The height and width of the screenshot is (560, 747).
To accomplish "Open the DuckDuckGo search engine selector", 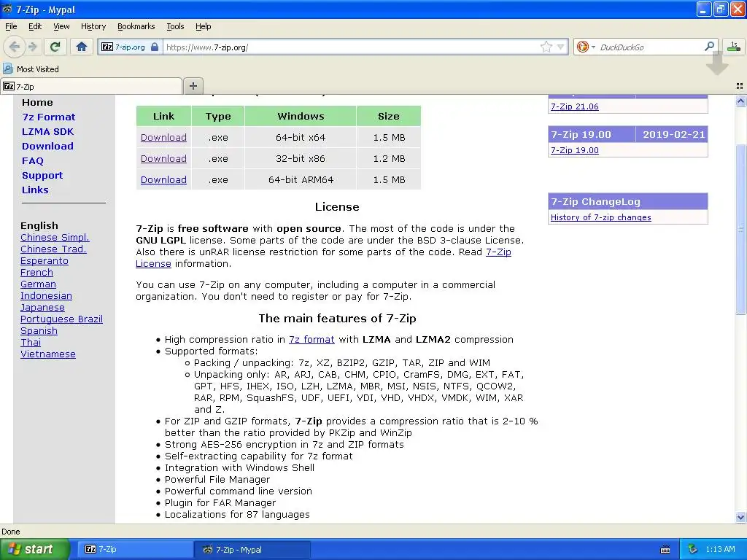I will click(x=586, y=47).
